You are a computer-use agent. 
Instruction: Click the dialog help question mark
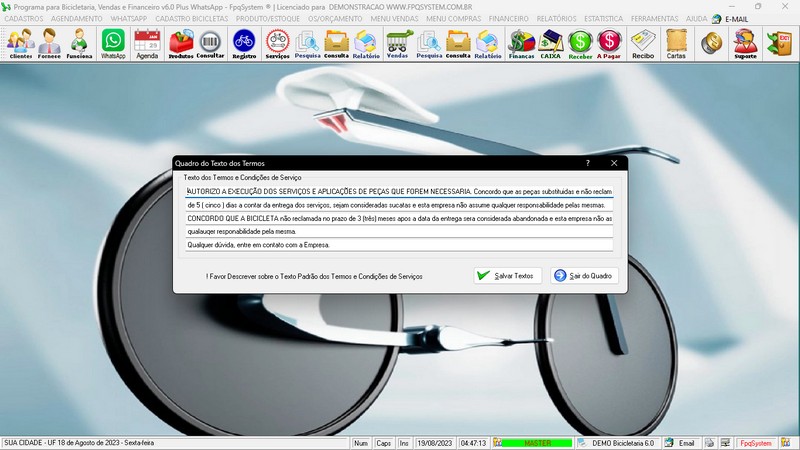click(x=588, y=163)
